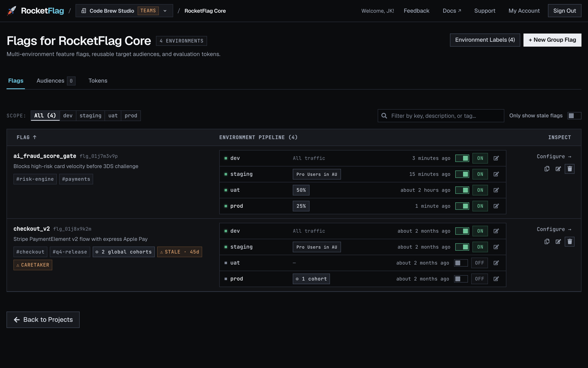The image size is (588, 368).
Task: Click the RocketFlag rocket logo icon
Action: (x=11, y=11)
